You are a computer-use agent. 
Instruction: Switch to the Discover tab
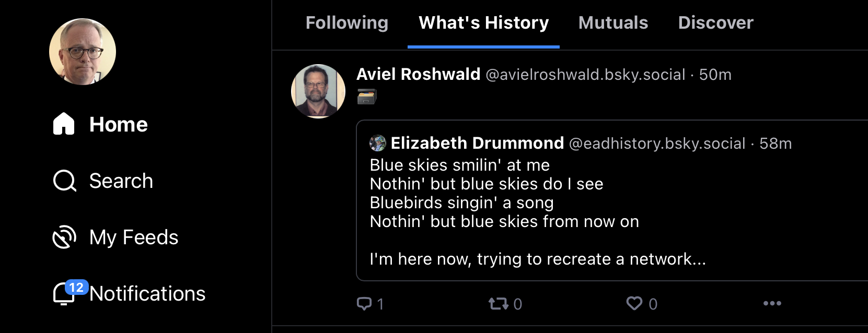tap(715, 22)
